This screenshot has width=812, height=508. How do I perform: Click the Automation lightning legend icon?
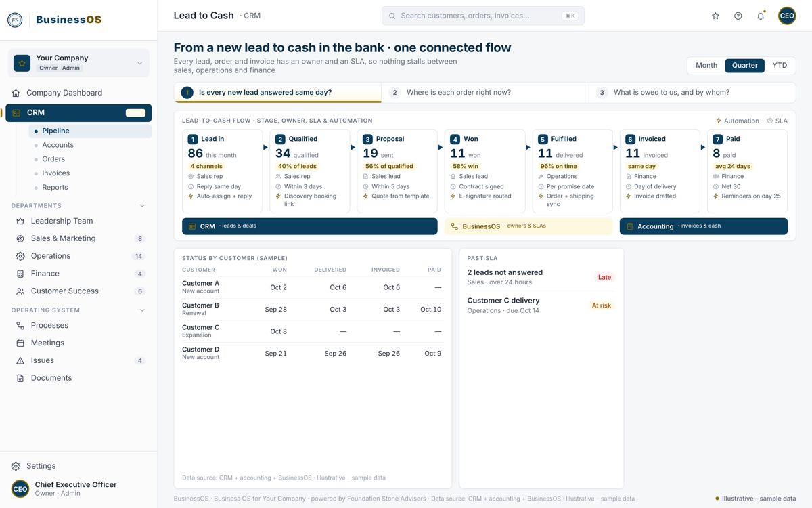(x=719, y=121)
